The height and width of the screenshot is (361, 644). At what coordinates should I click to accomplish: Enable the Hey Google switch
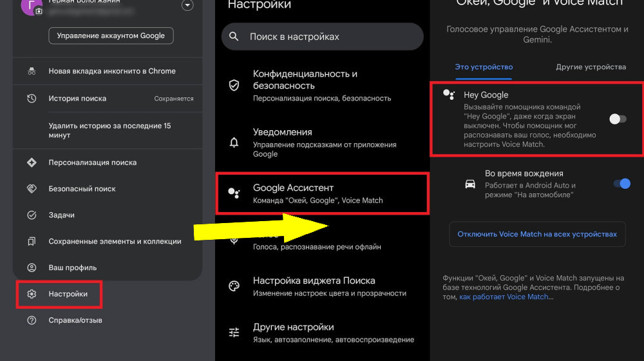tap(618, 119)
